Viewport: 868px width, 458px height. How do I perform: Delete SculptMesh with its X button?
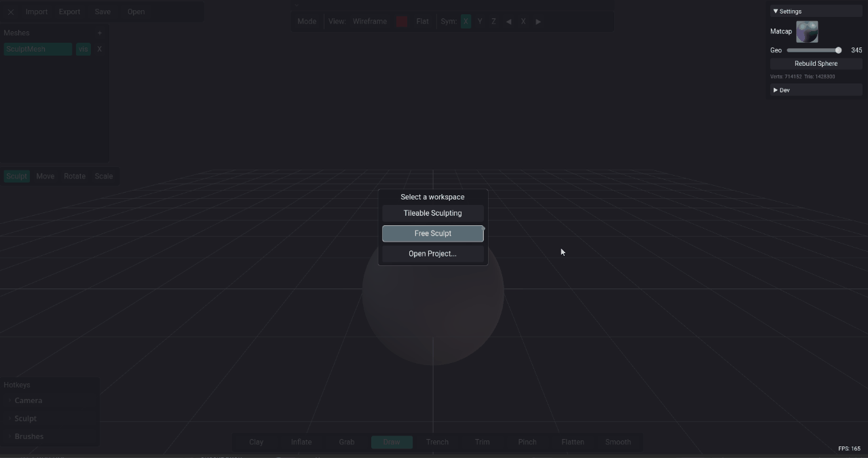99,49
